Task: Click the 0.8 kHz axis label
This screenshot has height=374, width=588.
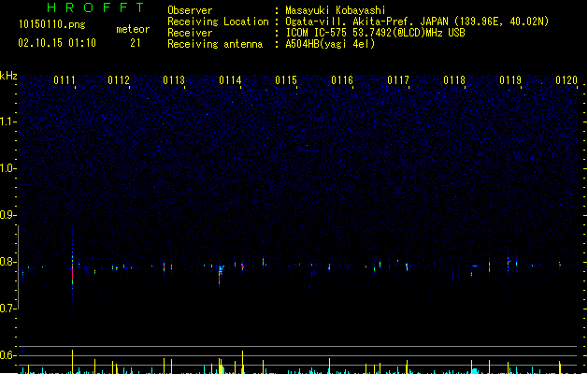Action: (x=7, y=262)
